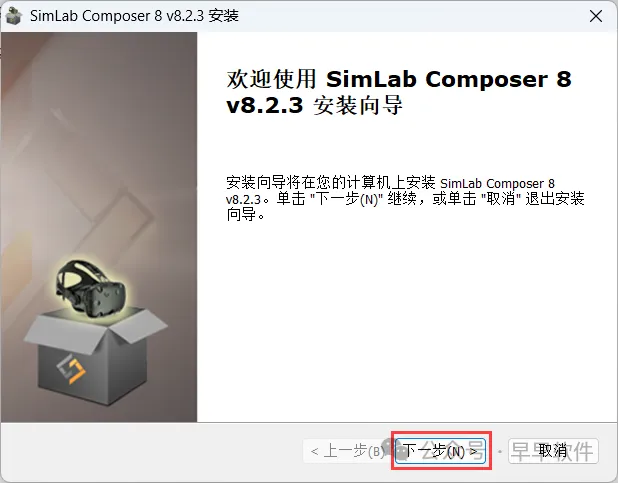618x483 pixels.
Task: Click the WeChat watermark icon near the buttons
Action: coord(395,449)
